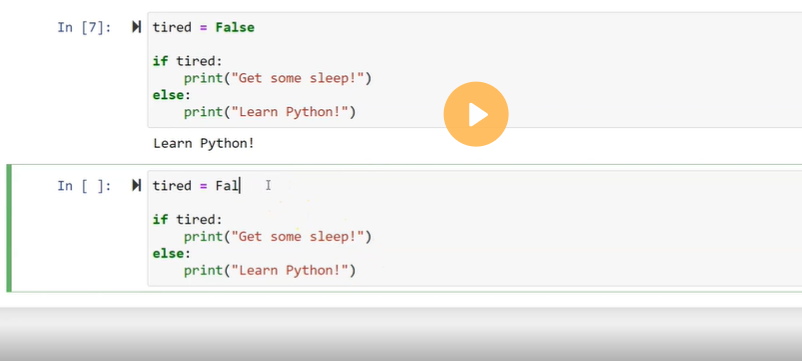Click the print("Learn Python!") line in cell In [7]
Screen dimensions: 802x361
[x=270, y=112]
